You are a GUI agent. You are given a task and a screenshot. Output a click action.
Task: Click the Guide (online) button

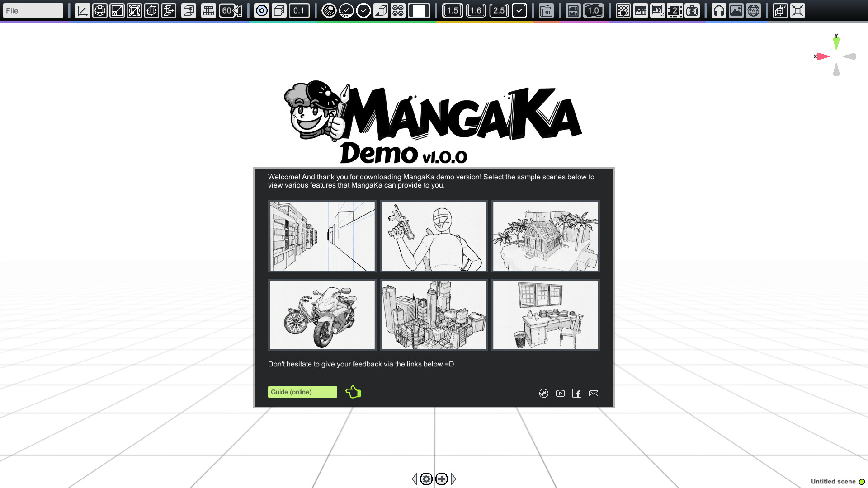click(x=302, y=392)
